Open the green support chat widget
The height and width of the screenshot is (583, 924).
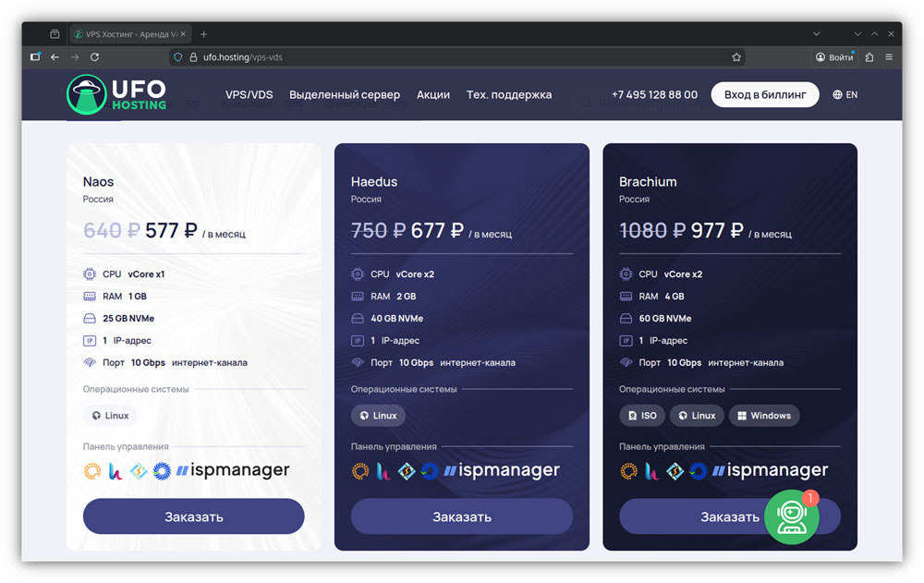coord(792,516)
